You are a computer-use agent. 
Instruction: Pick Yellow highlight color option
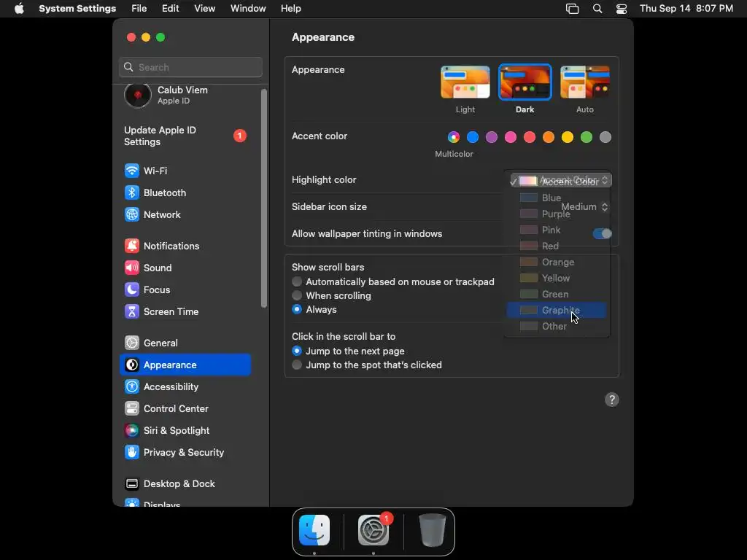pyautogui.click(x=557, y=278)
